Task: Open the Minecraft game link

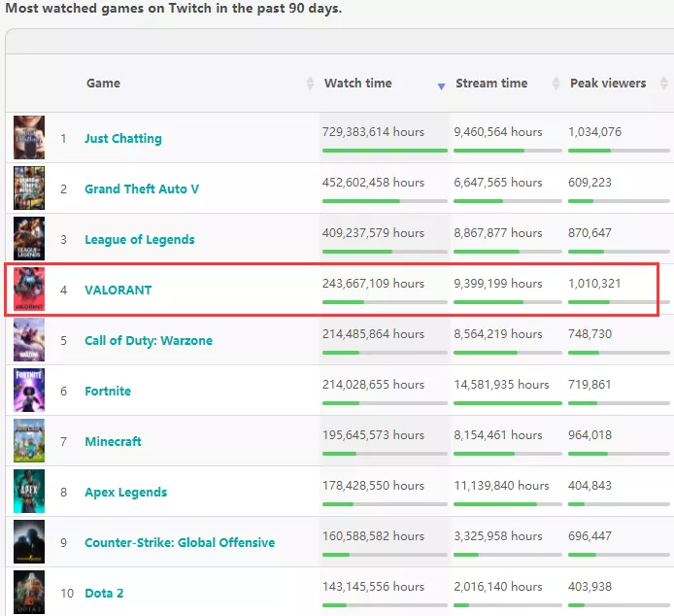Action: [x=113, y=441]
